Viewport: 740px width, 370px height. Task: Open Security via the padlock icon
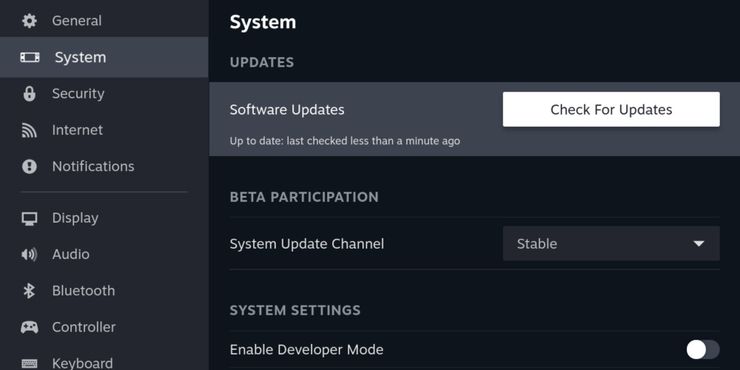(x=29, y=93)
